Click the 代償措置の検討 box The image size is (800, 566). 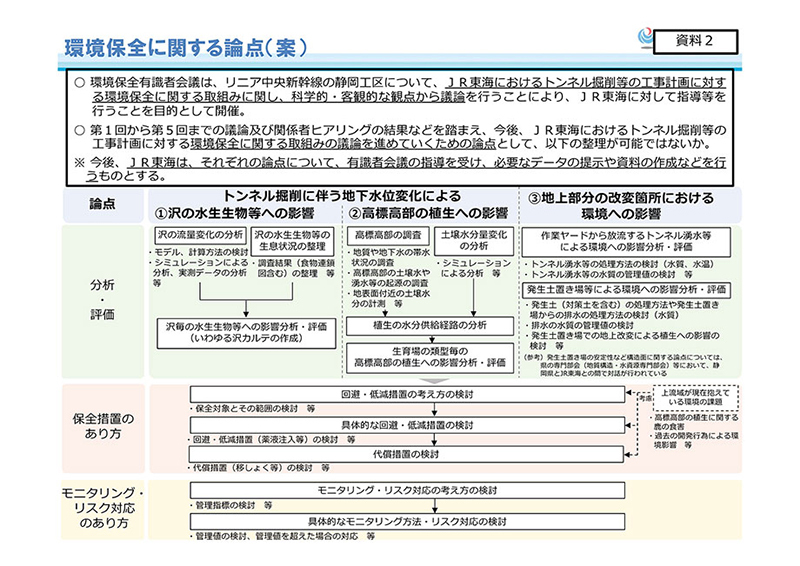407,454
